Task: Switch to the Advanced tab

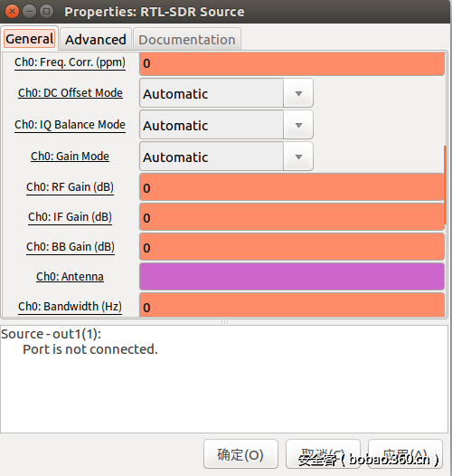Action: point(96,40)
